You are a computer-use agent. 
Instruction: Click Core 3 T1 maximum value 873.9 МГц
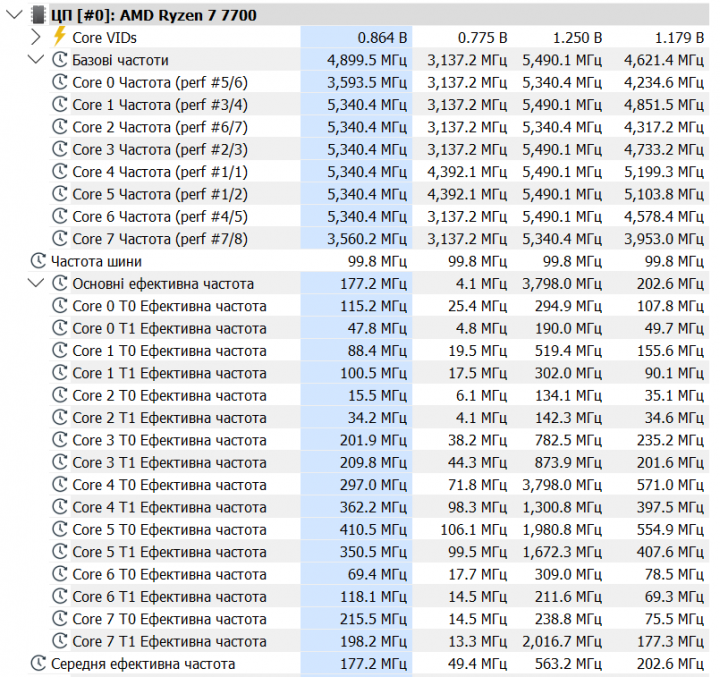click(x=568, y=463)
